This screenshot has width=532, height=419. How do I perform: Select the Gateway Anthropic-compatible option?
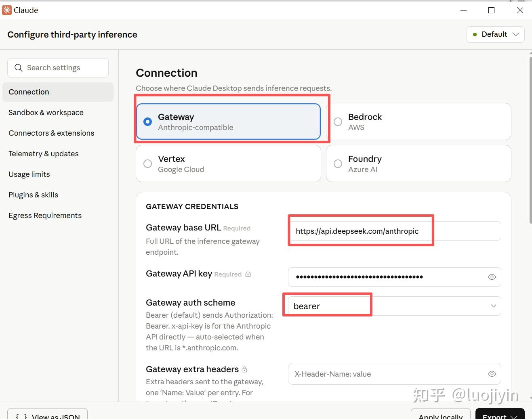coord(228,122)
